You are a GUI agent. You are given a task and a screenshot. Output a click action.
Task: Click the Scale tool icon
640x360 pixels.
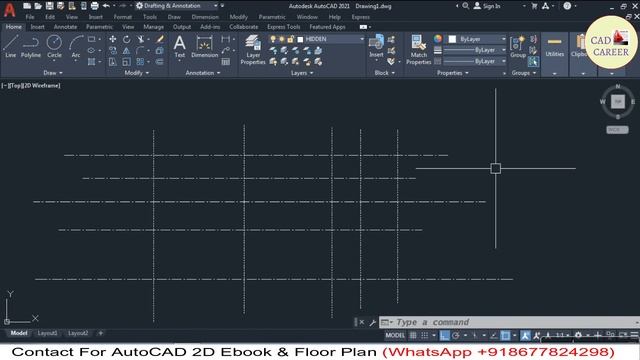pyautogui.click(x=127, y=62)
